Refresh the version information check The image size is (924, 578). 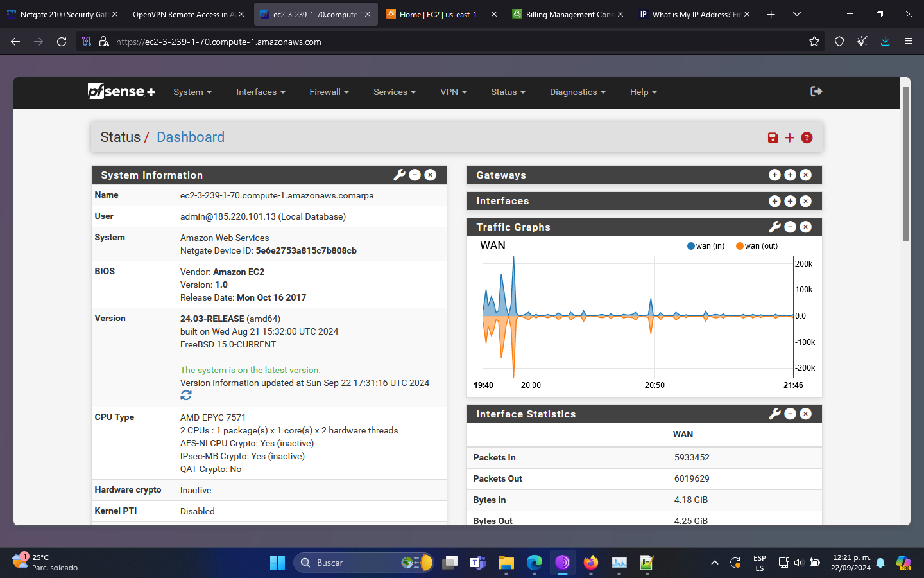186,396
